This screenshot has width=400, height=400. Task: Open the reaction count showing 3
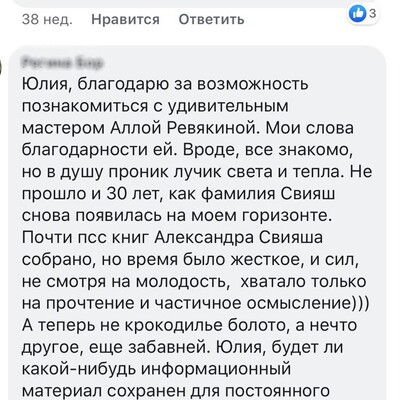pyautogui.click(x=373, y=13)
